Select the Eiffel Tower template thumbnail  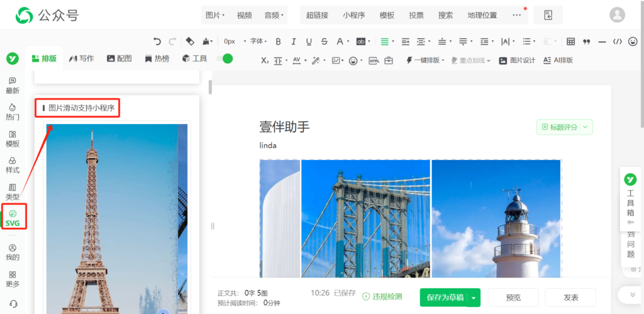click(116, 218)
